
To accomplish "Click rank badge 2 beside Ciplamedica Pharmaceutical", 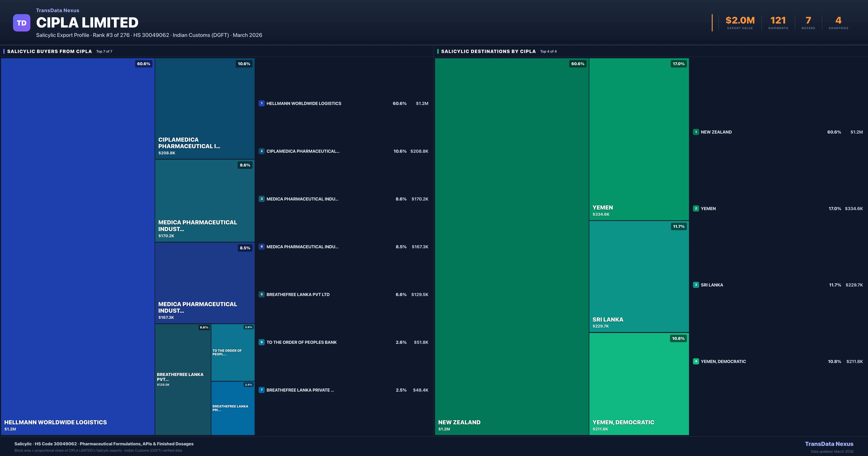I will pyautogui.click(x=261, y=151).
